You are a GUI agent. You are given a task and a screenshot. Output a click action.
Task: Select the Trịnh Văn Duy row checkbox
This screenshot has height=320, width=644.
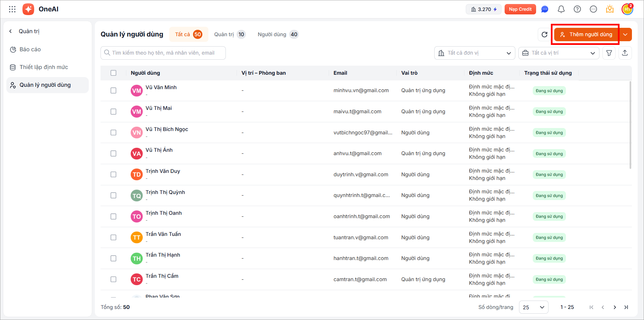click(114, 175)
